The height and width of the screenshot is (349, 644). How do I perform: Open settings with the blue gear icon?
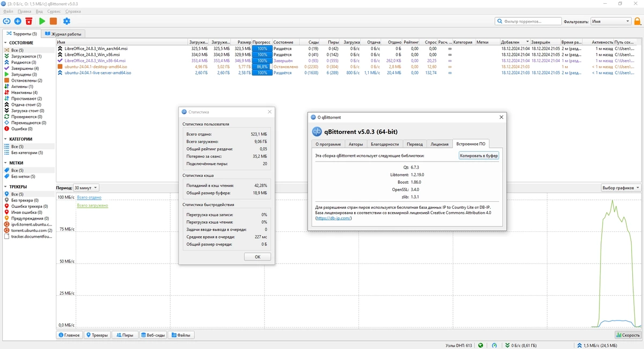67,21
